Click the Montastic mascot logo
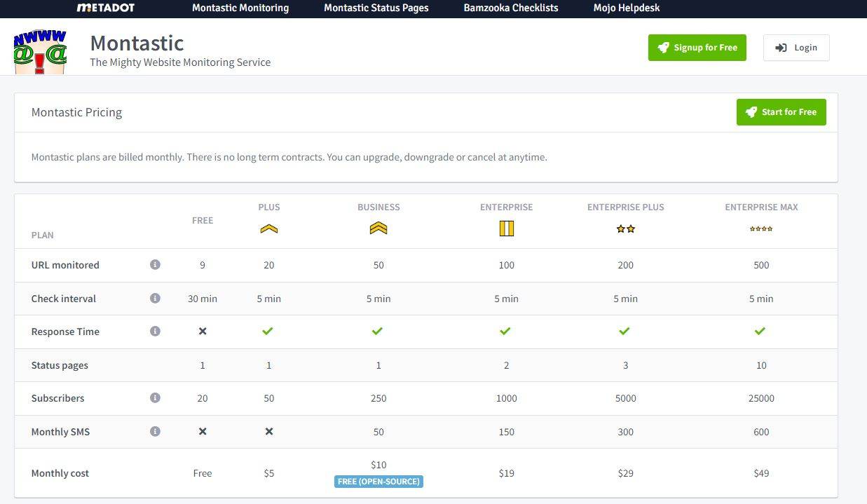This screenshot has width=867, height=504. (40, 50)
